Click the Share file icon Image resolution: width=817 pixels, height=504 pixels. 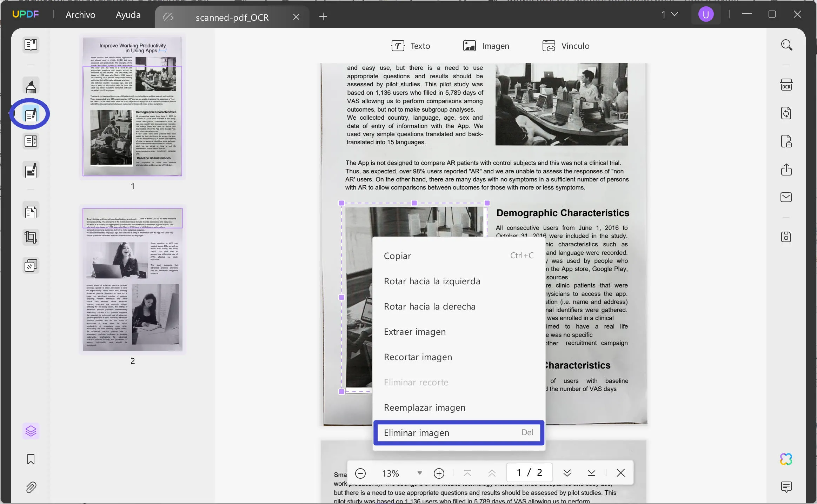tap(786, 170)
